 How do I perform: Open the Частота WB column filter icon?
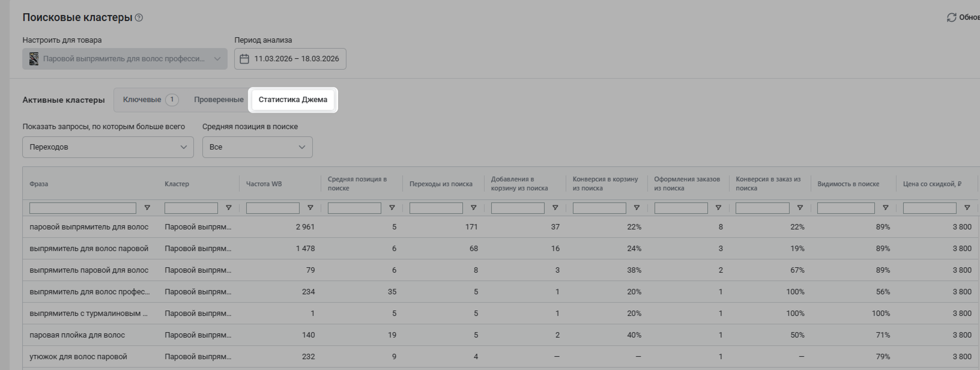310,208
